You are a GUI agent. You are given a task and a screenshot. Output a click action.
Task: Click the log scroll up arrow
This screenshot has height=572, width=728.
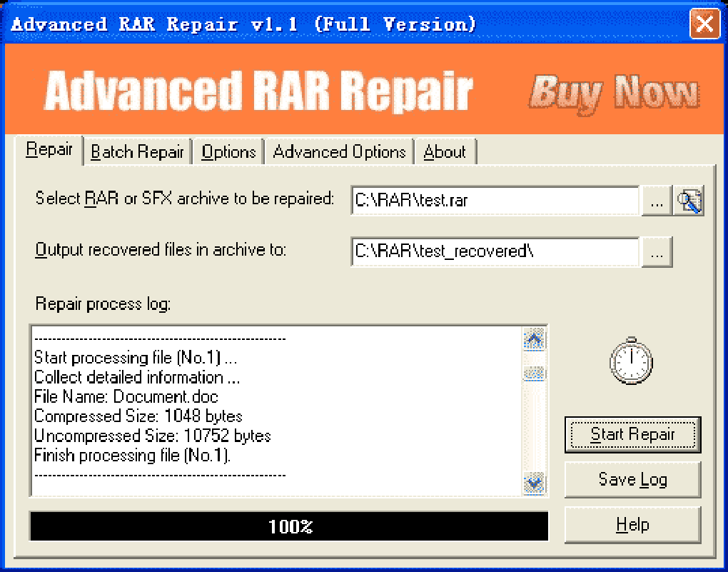(534, 340)
